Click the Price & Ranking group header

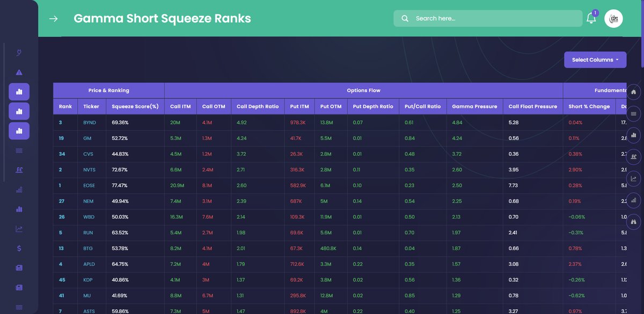[x=108, y=91]
